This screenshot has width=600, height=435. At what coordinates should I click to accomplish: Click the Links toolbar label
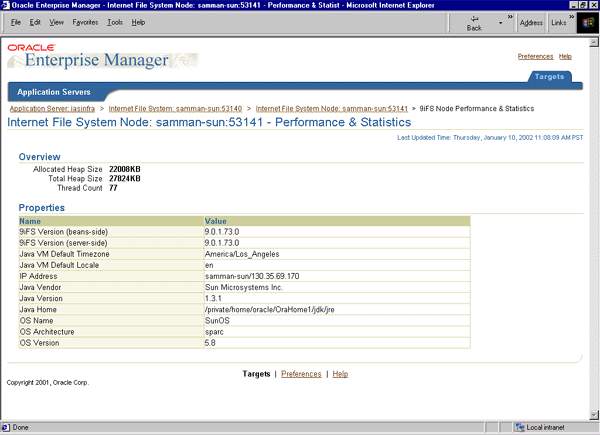[559, 23]
